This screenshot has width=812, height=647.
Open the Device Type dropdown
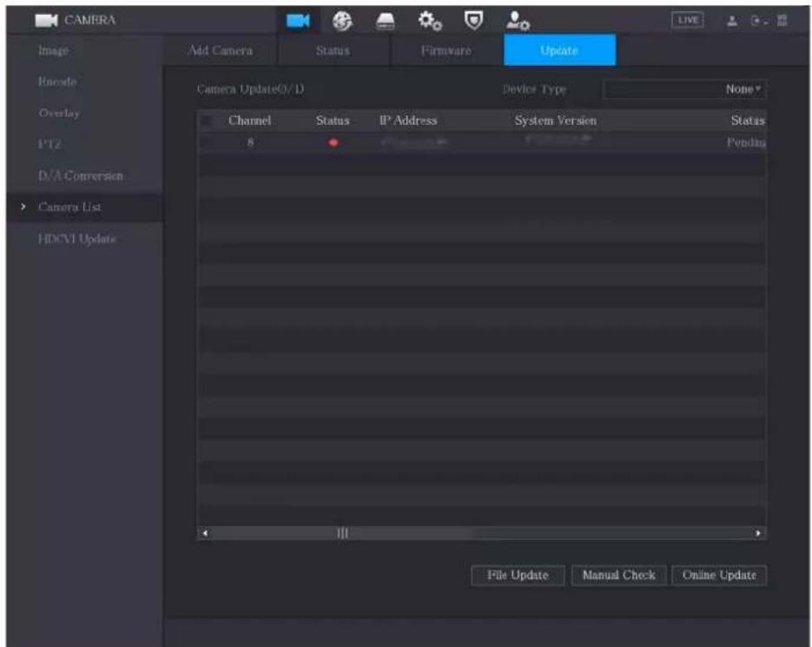point(684,89)
